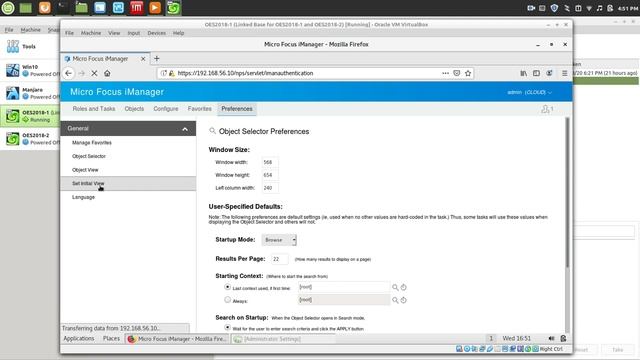Click Left column width field
This screenshot has width=640, height=360.
click(270, 188)
